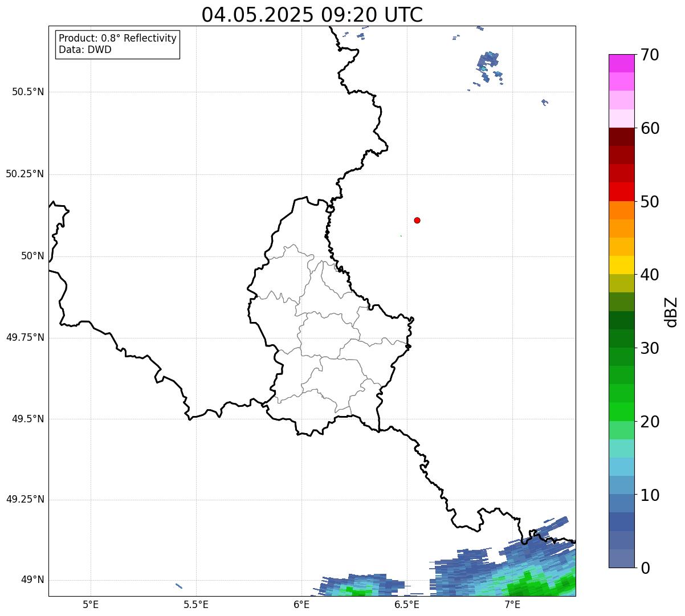The image size is (685, 616).
Task: Click the latitude label 49.25°N
Action: click(x=25, y=500)
